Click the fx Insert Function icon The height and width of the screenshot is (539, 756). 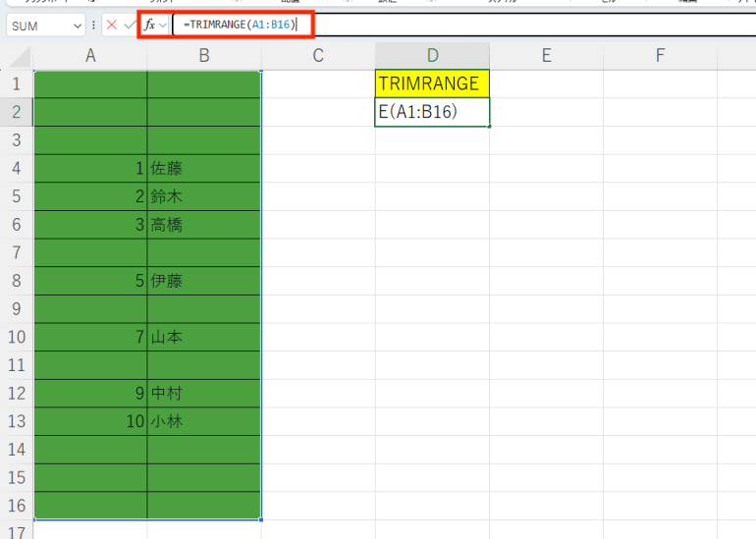pyautogui.click(x=149, y=26)
